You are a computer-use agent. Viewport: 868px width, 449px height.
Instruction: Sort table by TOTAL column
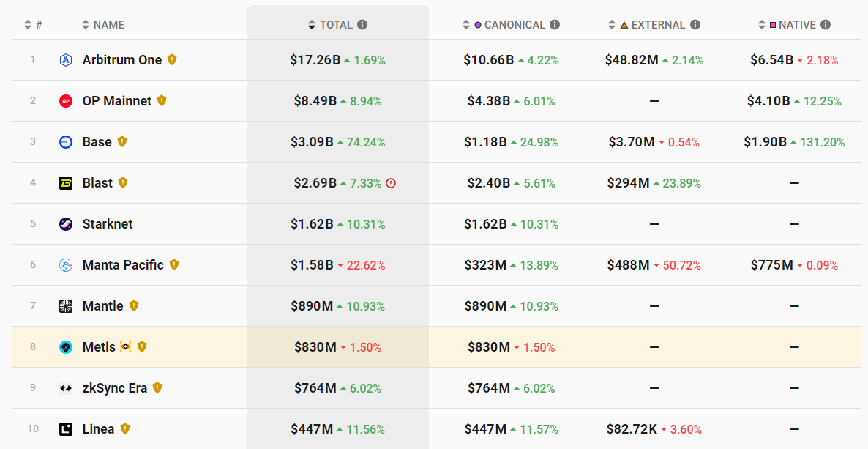click(x=331, y=24)
